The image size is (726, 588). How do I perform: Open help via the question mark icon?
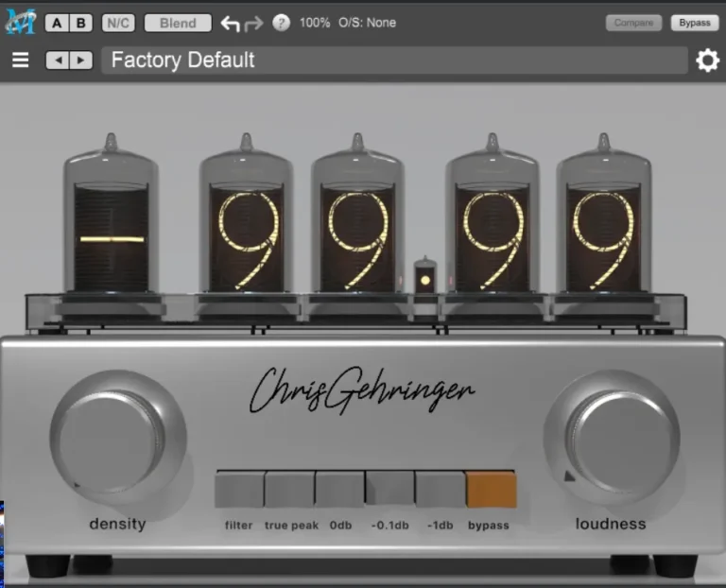pyautogui.click(x=281, y=23)
